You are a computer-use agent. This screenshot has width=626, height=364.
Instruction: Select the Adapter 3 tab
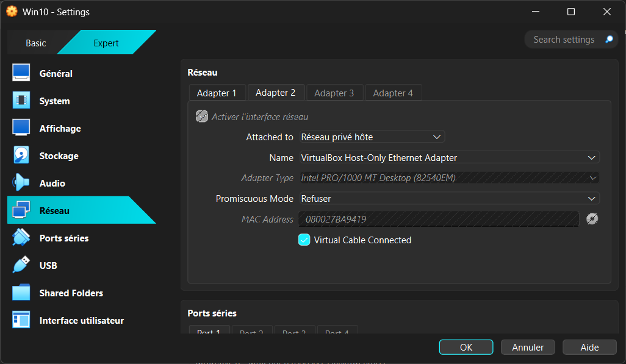[x=334, y=93]
